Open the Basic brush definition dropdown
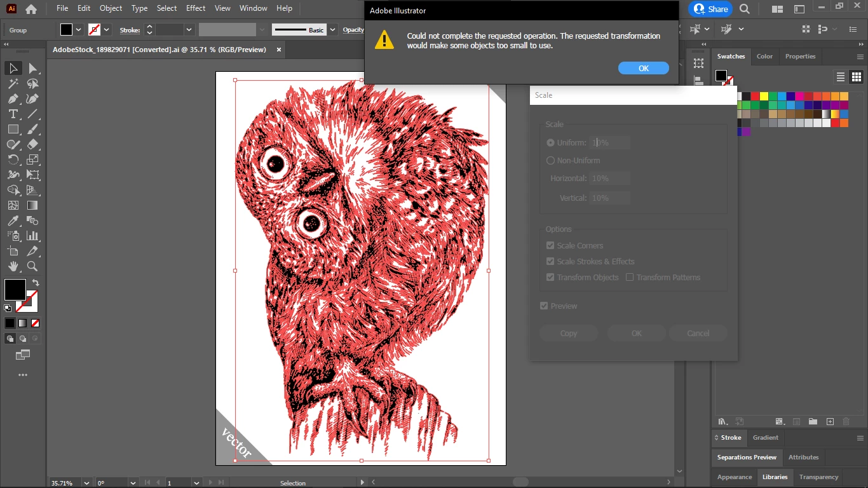 331,29
